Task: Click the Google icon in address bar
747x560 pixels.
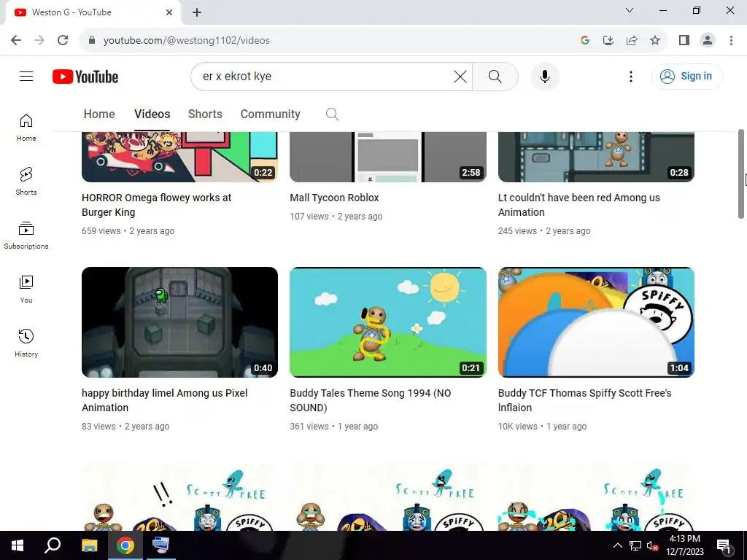Action: point(585,40)
